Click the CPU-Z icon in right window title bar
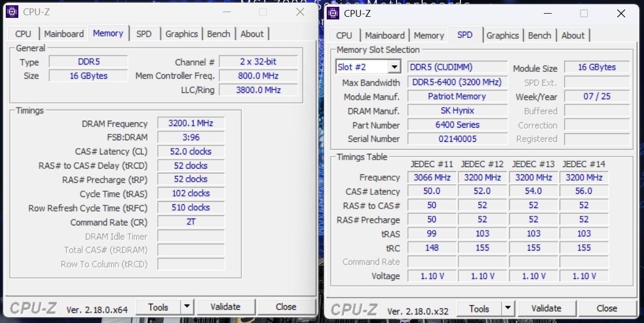 (x=332, y=13)
